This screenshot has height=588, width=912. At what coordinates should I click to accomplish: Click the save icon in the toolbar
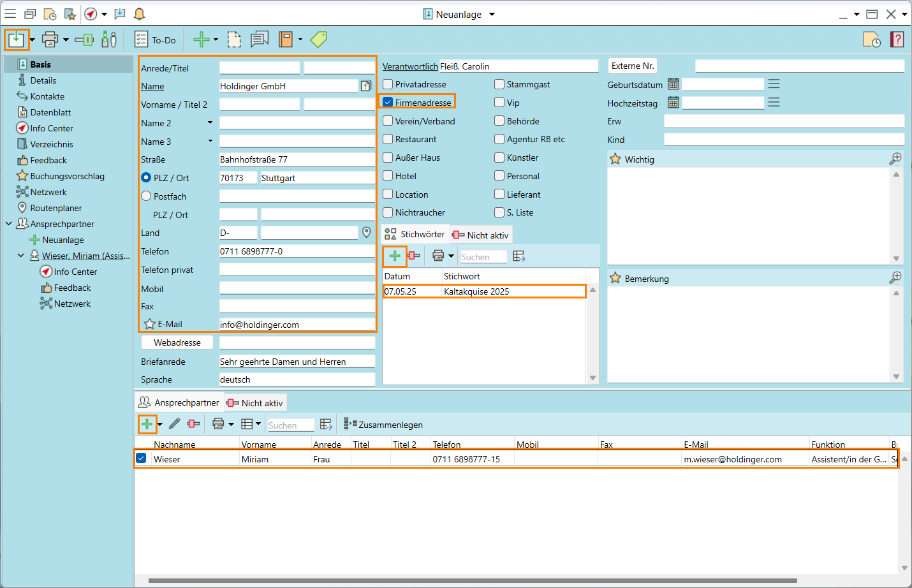16,40
